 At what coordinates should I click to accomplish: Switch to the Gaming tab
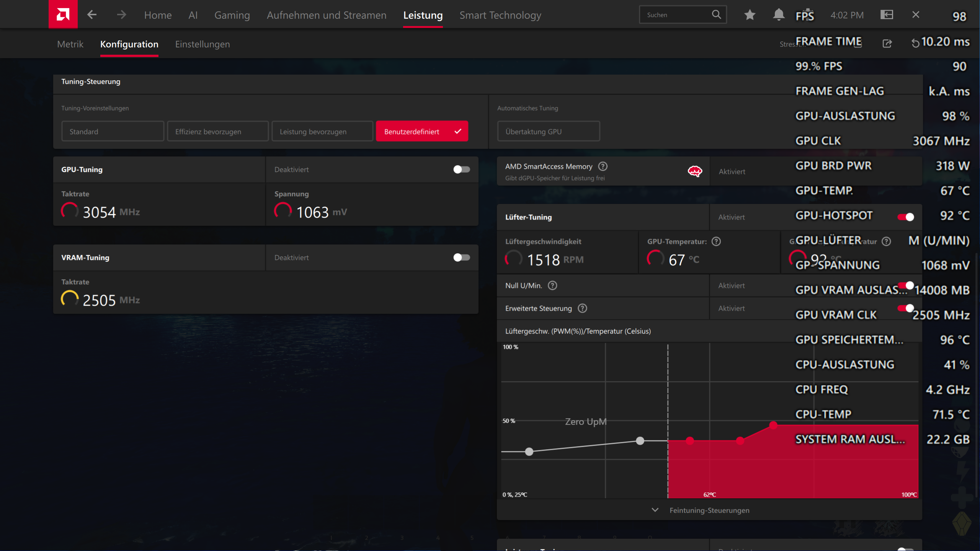pyautogui.click(x=232, y=15)
